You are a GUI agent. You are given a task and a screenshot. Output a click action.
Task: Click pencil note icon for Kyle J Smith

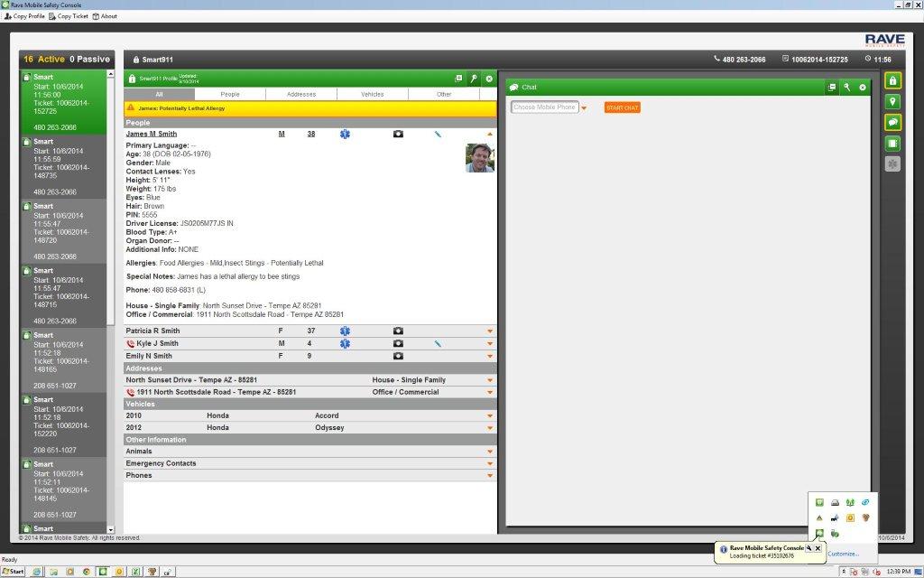tap(438, 343)
